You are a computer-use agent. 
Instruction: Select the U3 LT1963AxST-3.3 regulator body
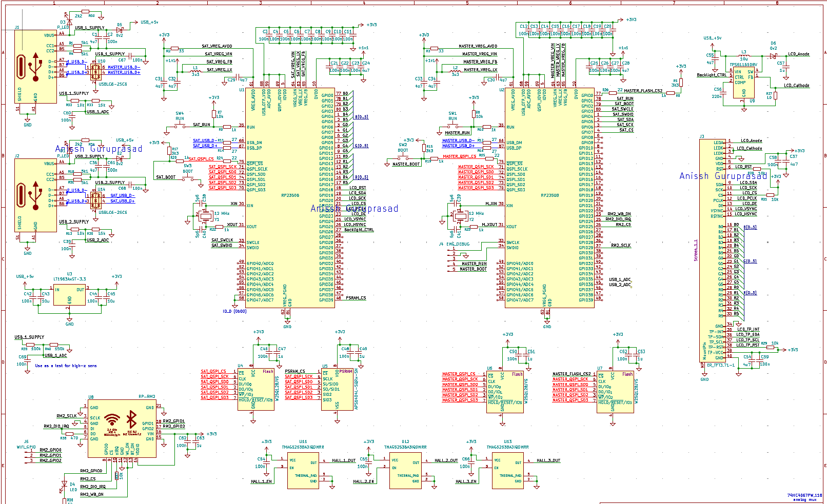(69, 296)
